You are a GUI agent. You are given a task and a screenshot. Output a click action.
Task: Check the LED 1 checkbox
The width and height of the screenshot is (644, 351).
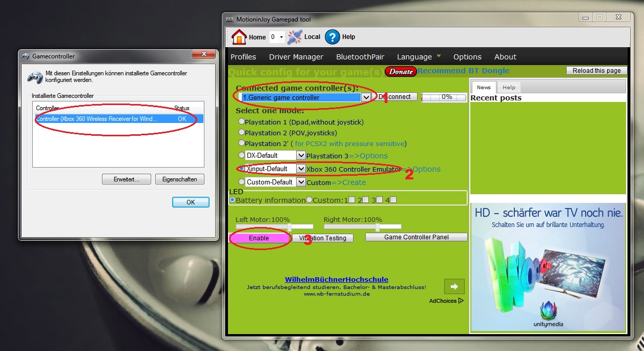(x=352, y=200)
